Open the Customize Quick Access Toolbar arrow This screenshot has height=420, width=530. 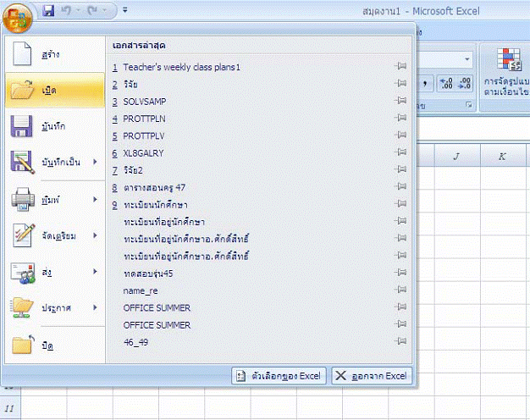point(125,10)
